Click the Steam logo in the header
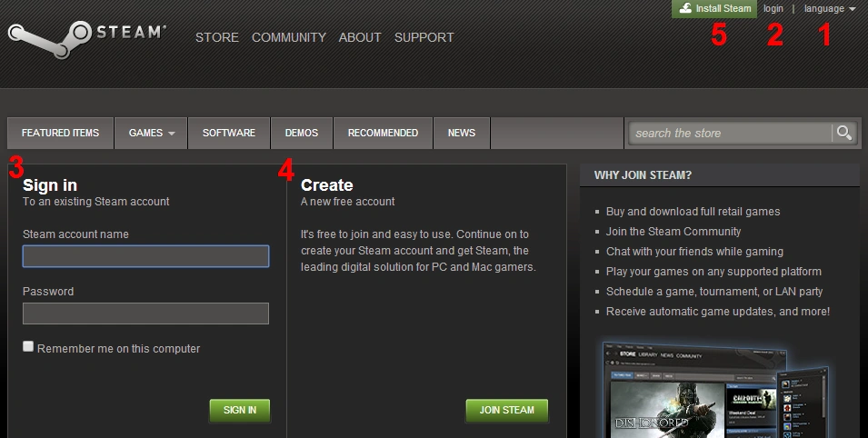Viewport: 868px width, 438px height. (x=87, y=39)
